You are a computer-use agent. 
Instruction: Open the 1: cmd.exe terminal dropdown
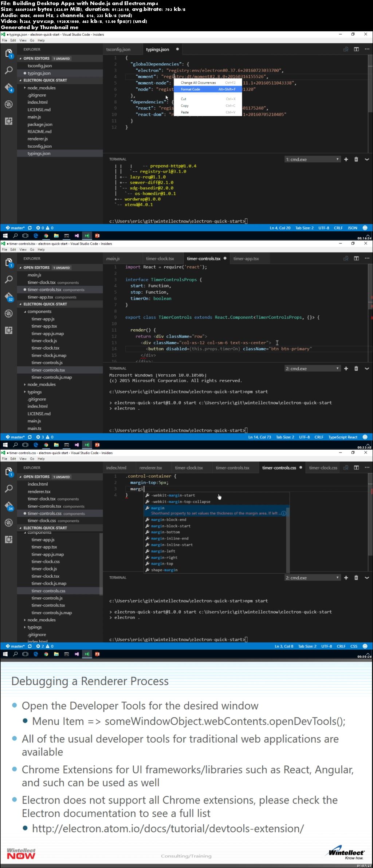(x=312, y=159)
